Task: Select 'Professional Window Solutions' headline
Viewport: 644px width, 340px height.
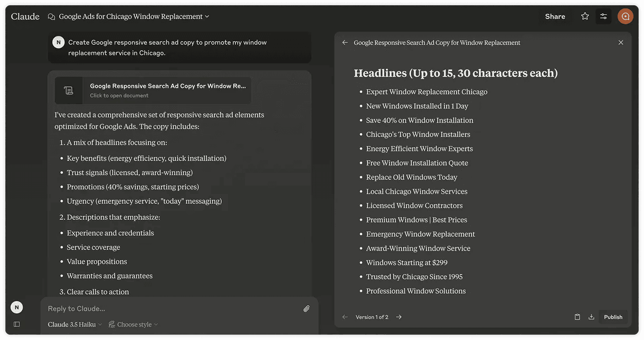Action: click(416, 291)
